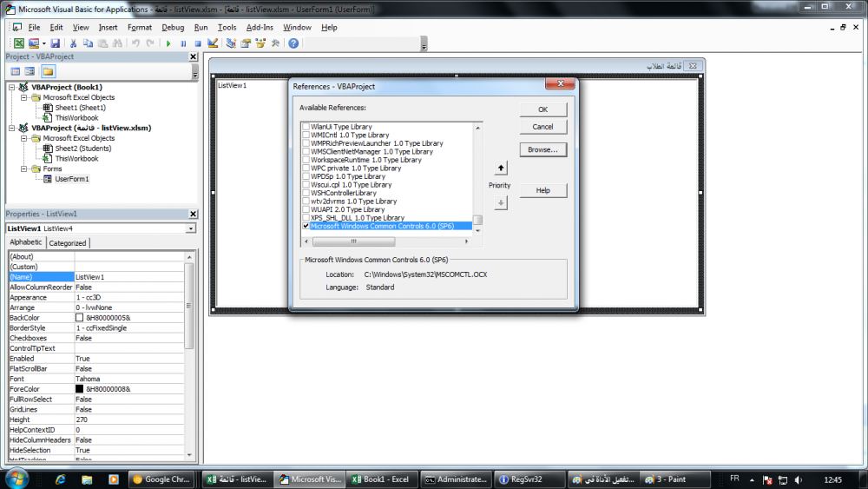Viewport: 868px width, 489px height.
Task: Click the View Microsoft Excel toolbar icon
Action: point(19,43)
